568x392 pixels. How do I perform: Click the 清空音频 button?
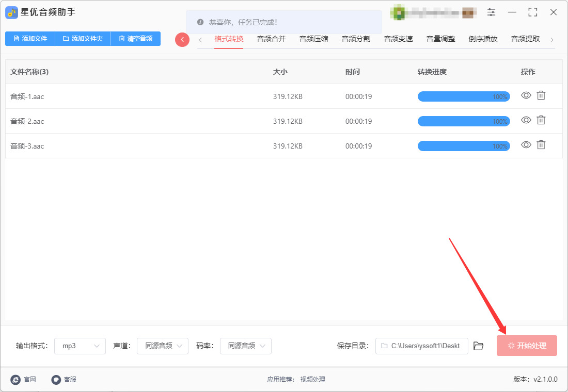tap(135, 39)
